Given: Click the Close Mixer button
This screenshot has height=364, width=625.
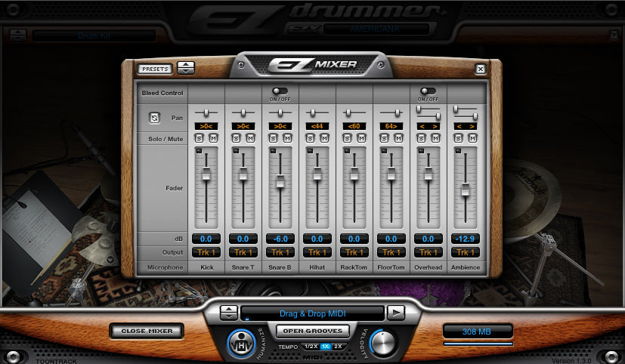Looking at the screenshot, I should pyautogui.click(x=146, y=331).
